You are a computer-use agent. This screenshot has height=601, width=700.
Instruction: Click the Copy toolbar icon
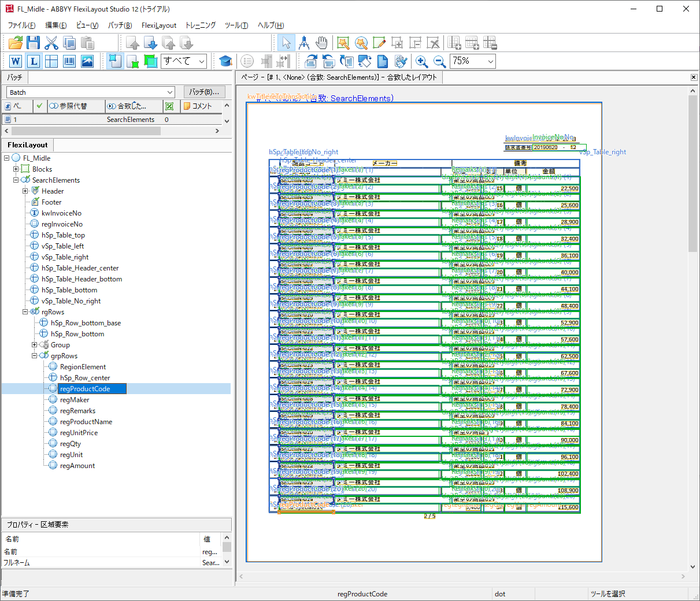pos(69,43)
